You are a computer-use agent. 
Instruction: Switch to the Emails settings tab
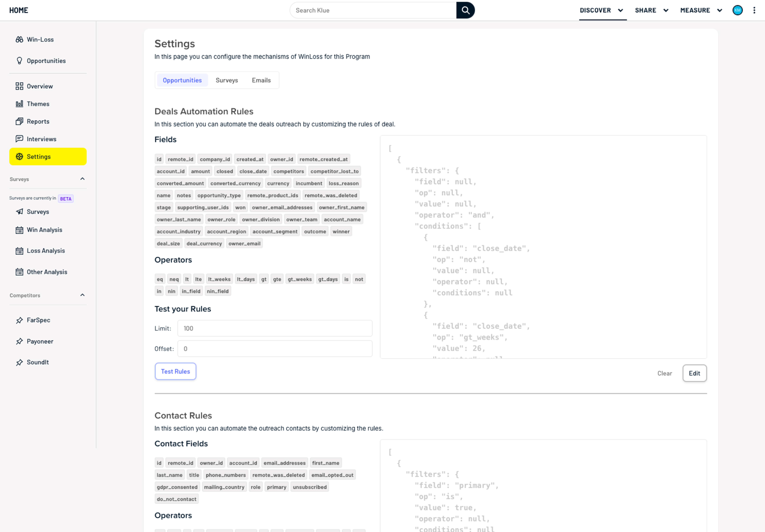[261, 80]
